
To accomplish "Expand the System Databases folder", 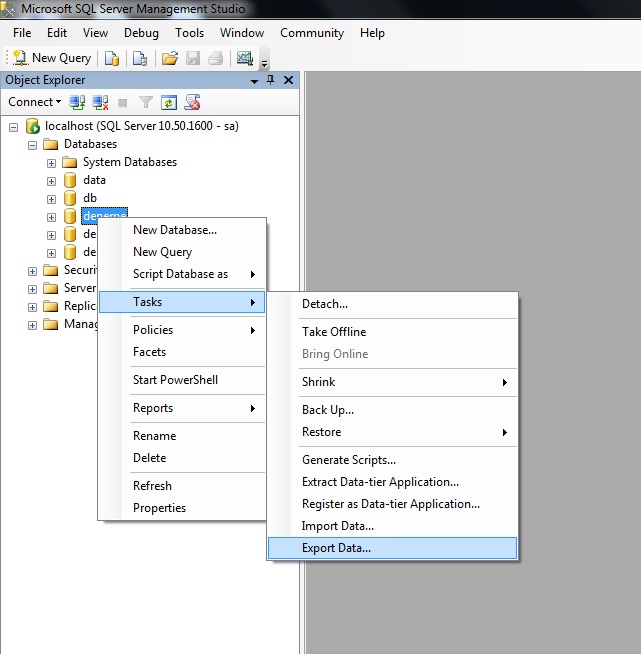I will pyautogui.click(x=51, y=163).
